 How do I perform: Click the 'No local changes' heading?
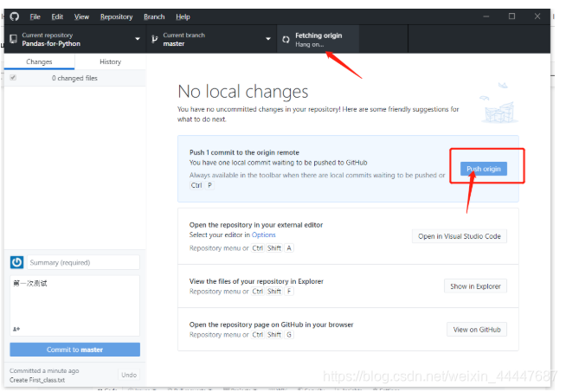pos(243,92)
